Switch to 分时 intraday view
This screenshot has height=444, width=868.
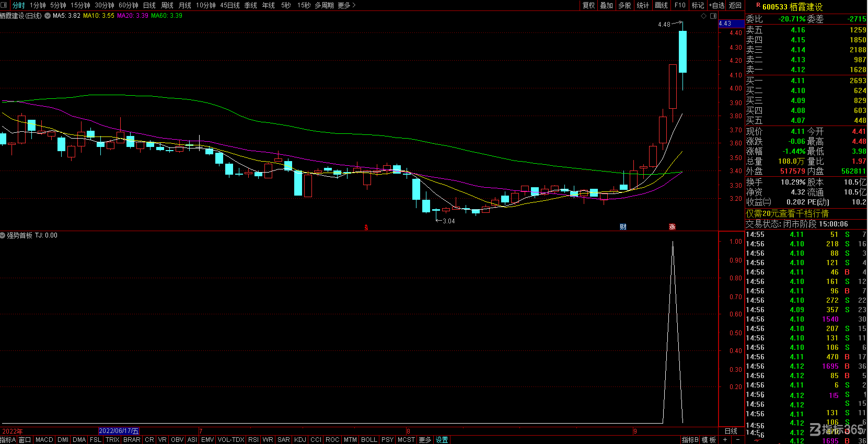19,5
